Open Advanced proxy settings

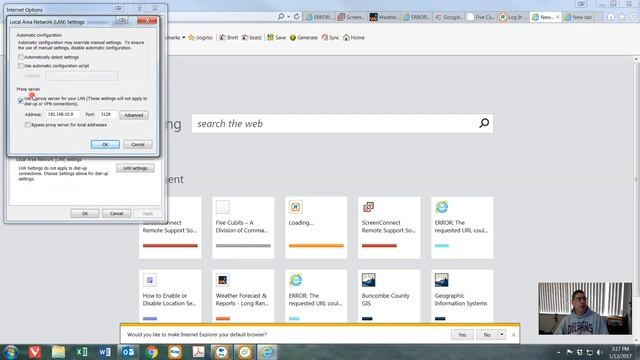(x=134, y=115)
